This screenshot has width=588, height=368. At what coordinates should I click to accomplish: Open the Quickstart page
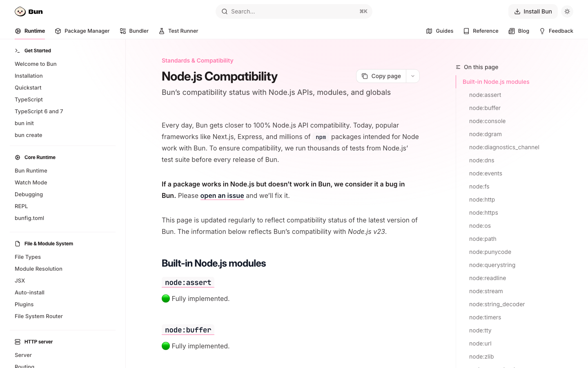click(x=28, y=88)
